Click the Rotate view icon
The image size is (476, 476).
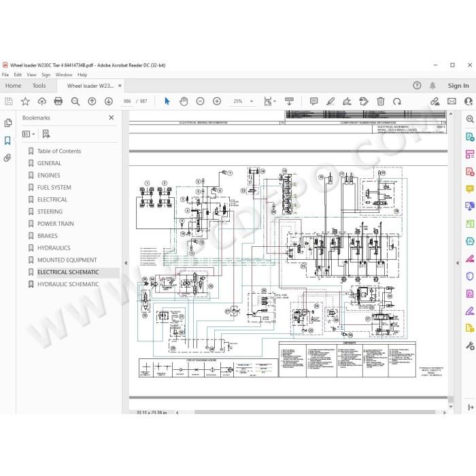pyautogui.click(x=396, y=101)
